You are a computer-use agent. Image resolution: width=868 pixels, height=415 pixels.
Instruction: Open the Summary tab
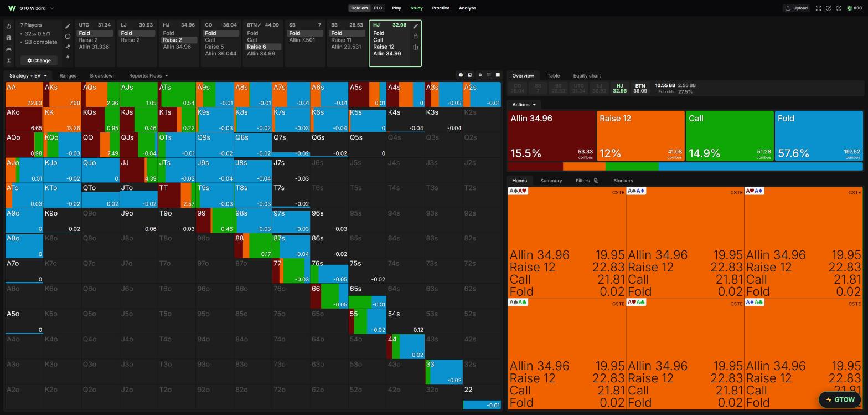point(551,181)
